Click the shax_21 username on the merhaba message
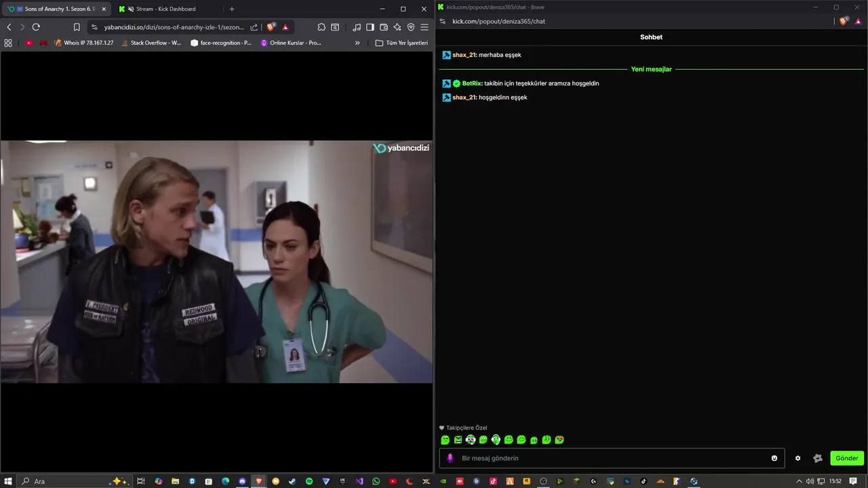The image size is (868, 488). [x=464, y=55]
